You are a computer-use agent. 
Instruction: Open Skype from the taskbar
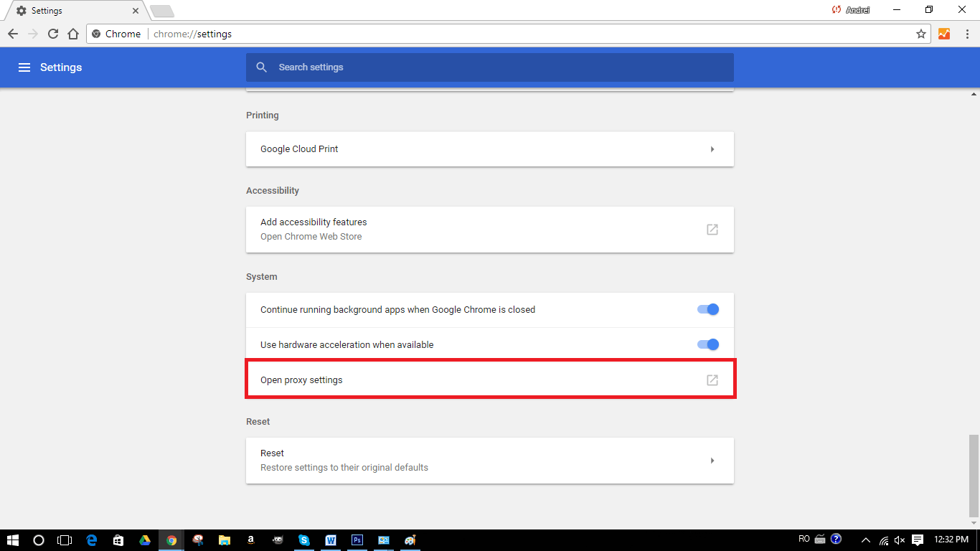point(303,540)
